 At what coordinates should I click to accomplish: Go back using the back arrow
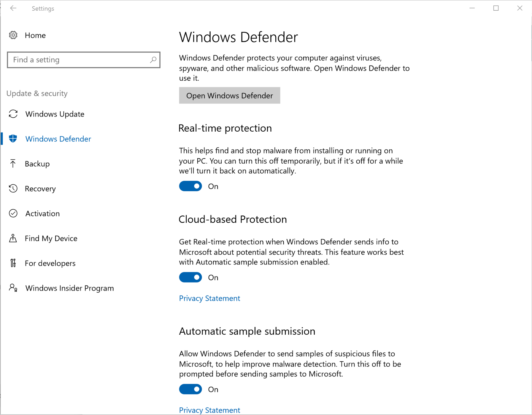coord(13,8)
